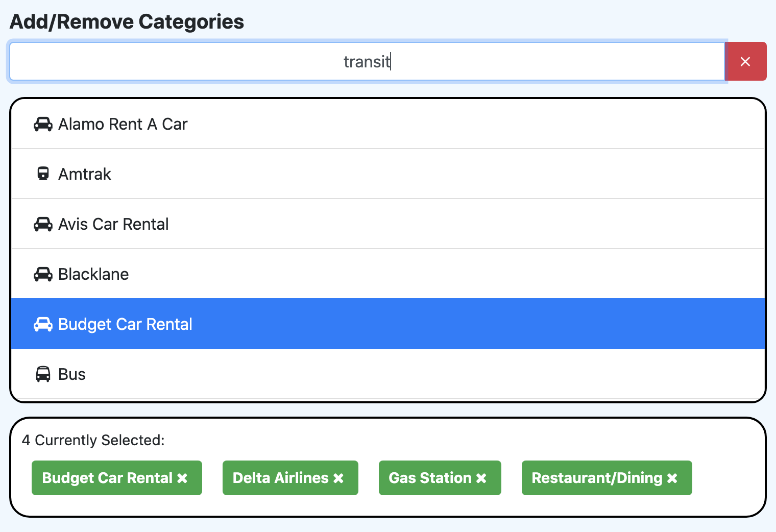Click the bus icon next to Bus
Image resolution: width=776 pixels, height=532 pixels.
point(43,374)
